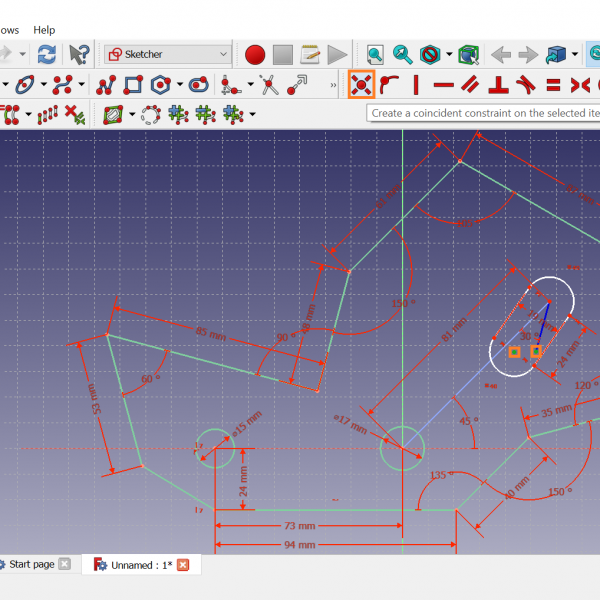Image resolution: width=600 pixels, height=600 pixels.
Task: Show more tools via toolbar overflow chevron
Action: (333, 85)
